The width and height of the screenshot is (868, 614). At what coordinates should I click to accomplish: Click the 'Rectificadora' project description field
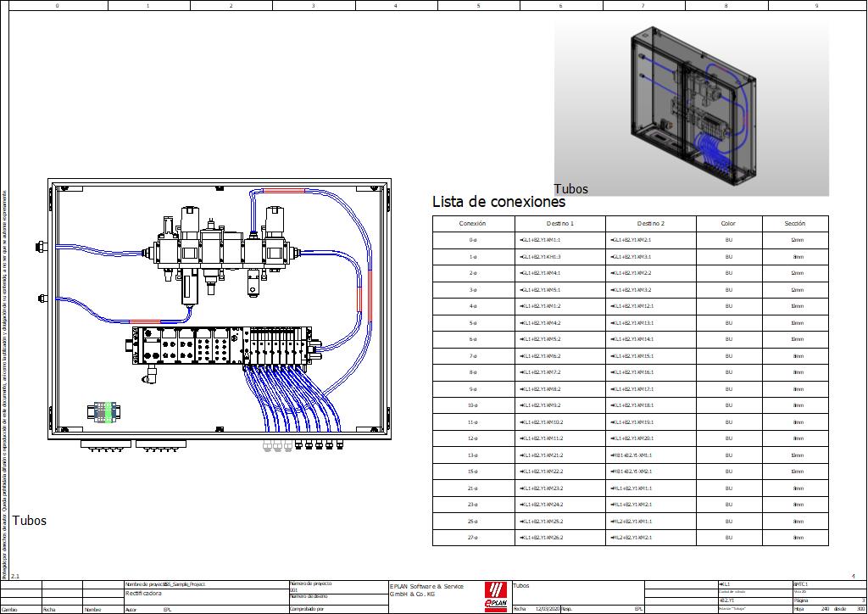[x=143, y=594]
